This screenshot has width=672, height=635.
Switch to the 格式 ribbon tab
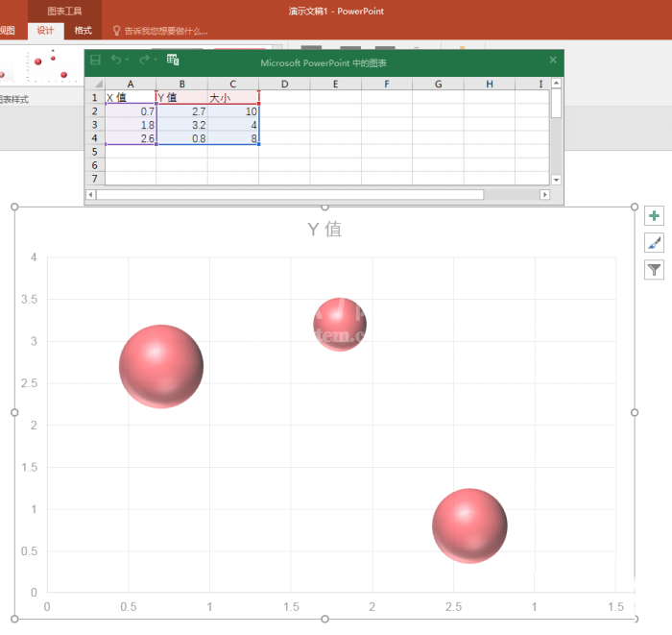pos(83,31)
